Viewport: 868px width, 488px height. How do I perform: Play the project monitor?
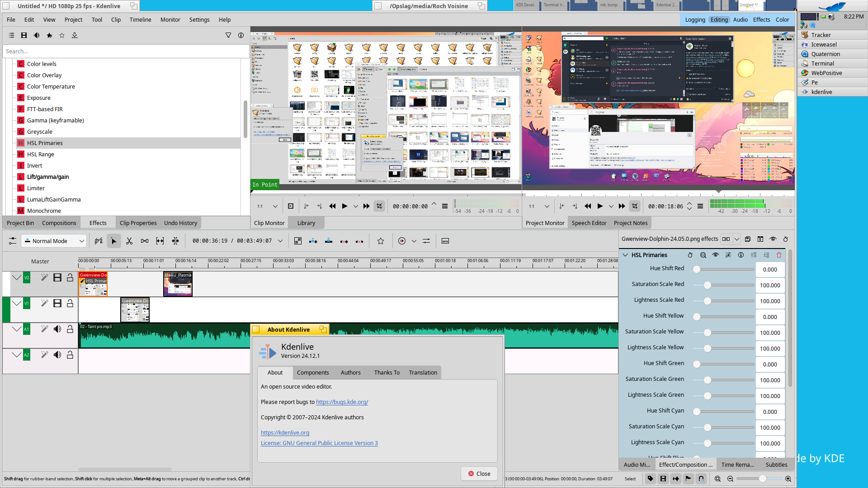pyautogui.click(x=600, y=206)
